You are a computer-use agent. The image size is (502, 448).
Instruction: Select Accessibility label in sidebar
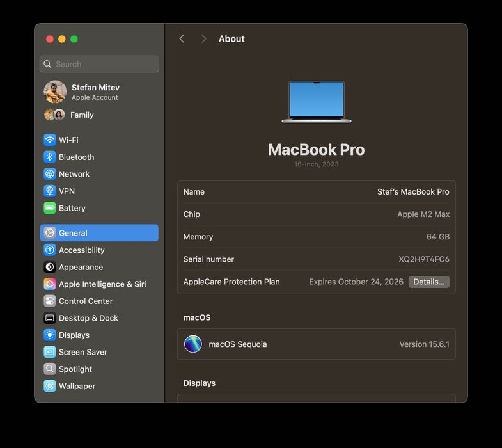pos(82,250)
